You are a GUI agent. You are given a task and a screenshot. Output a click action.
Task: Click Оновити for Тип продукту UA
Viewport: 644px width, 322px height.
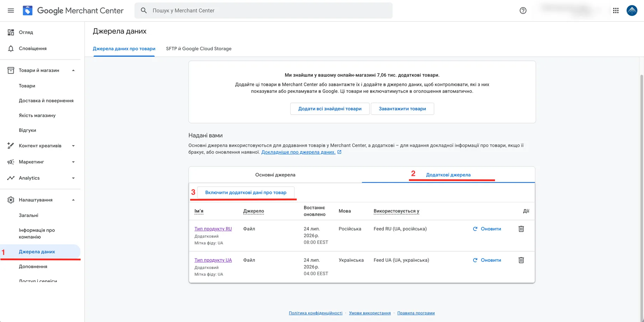coord(491,260)
